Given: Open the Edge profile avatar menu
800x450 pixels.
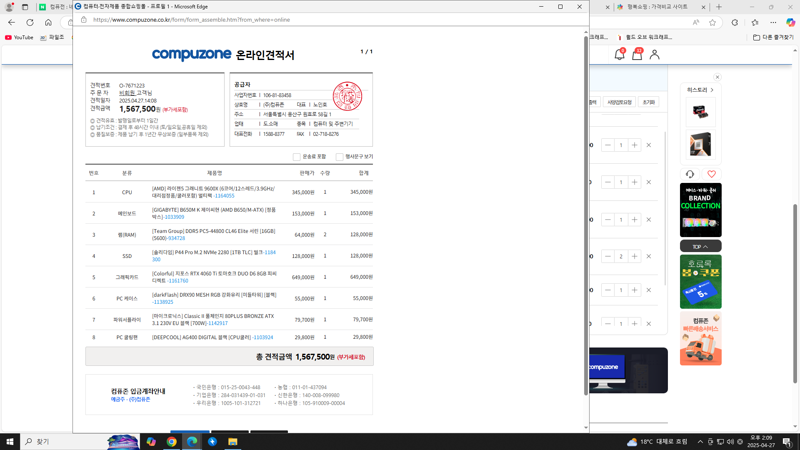Looking at the screenshot, I should (x=9, y=7).
